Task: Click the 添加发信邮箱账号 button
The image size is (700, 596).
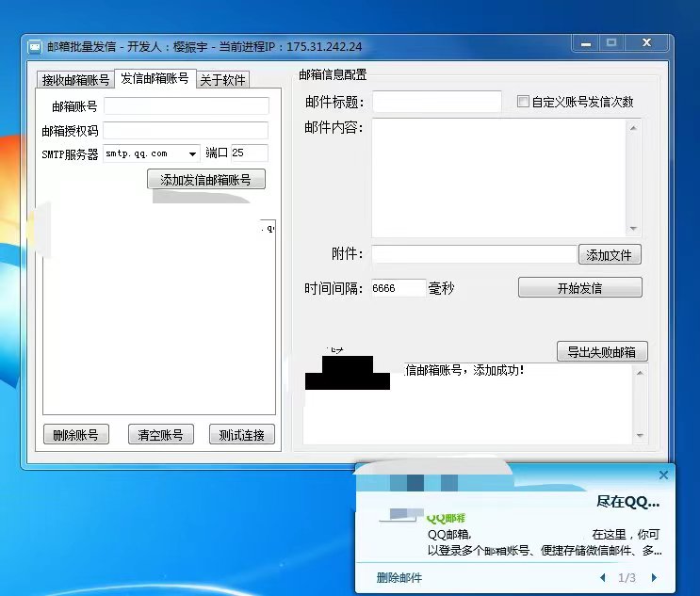Action: pyautogui.click(x=205, y=179)
